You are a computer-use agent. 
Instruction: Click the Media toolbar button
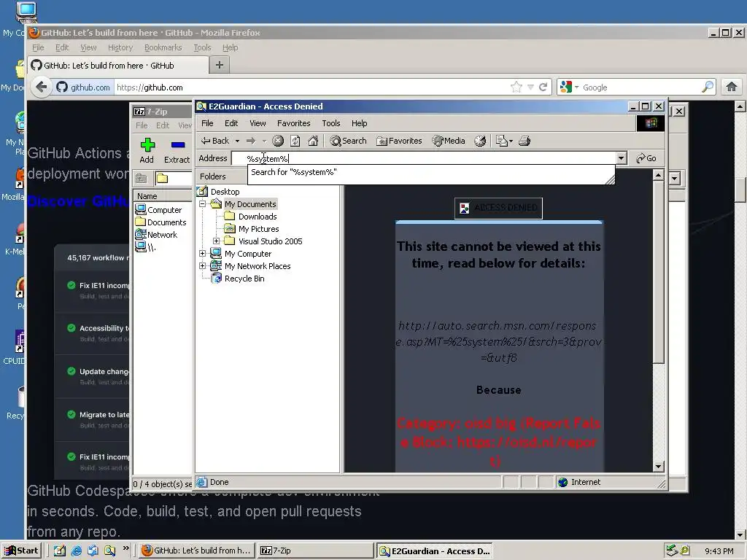click(x=449, y=141)
